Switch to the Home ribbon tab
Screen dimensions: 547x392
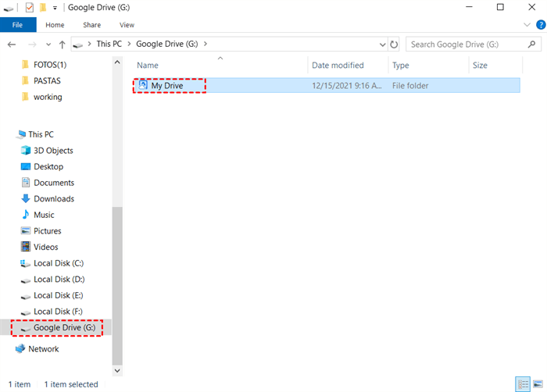pos(55,25)
